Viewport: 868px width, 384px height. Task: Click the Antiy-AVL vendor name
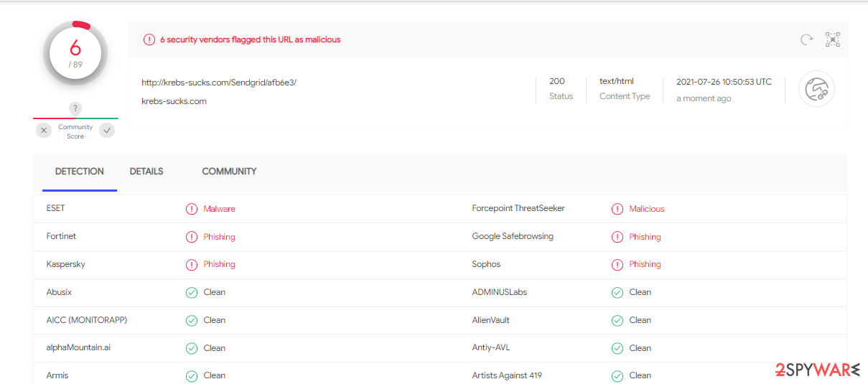(x=491, y=347)
